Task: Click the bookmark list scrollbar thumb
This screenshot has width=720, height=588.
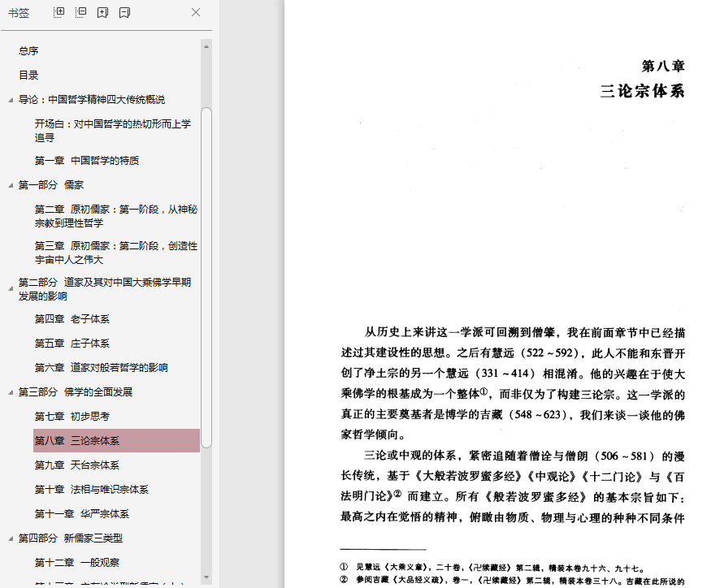Action: (206, 277)
